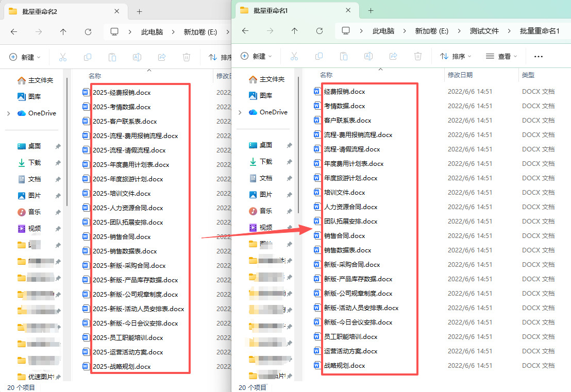
Task: Open 主文件夹 in 批量重命名2 sidebar
Action: tap(36, 80)
